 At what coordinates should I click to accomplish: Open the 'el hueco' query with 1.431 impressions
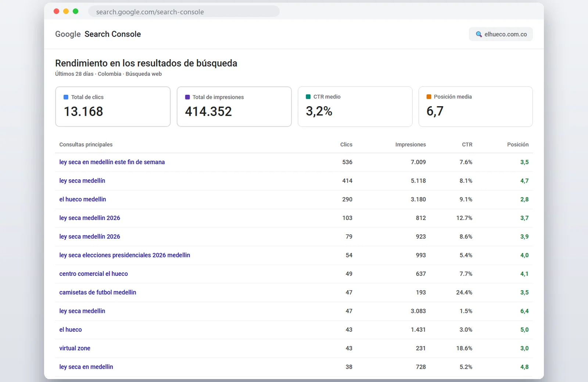click(71, 329)
